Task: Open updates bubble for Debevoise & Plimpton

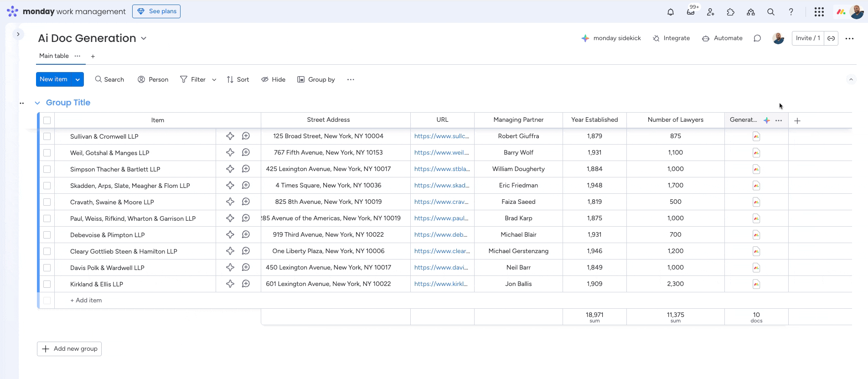Action: pos(246,234)
